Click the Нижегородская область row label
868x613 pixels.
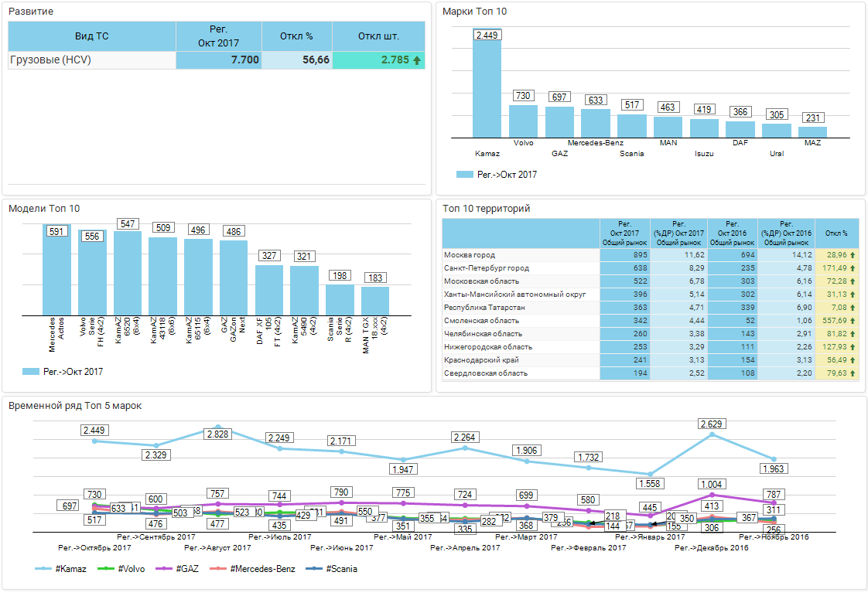click(488, 347)
